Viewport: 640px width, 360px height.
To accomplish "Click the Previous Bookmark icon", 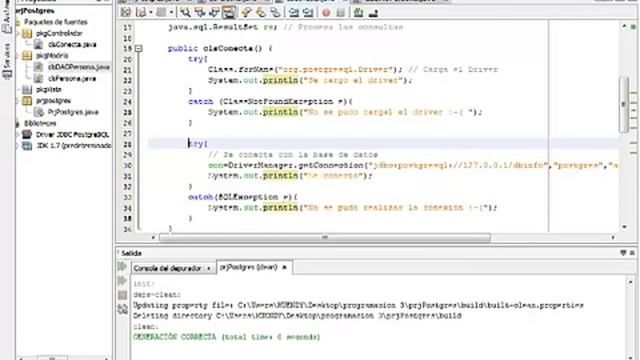I will point(247,13).
